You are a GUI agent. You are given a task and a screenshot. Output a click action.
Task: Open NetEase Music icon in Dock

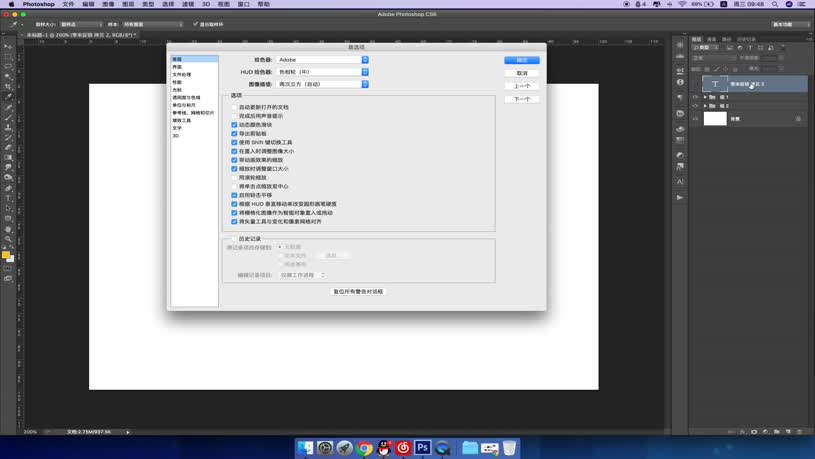pos(403,448)
